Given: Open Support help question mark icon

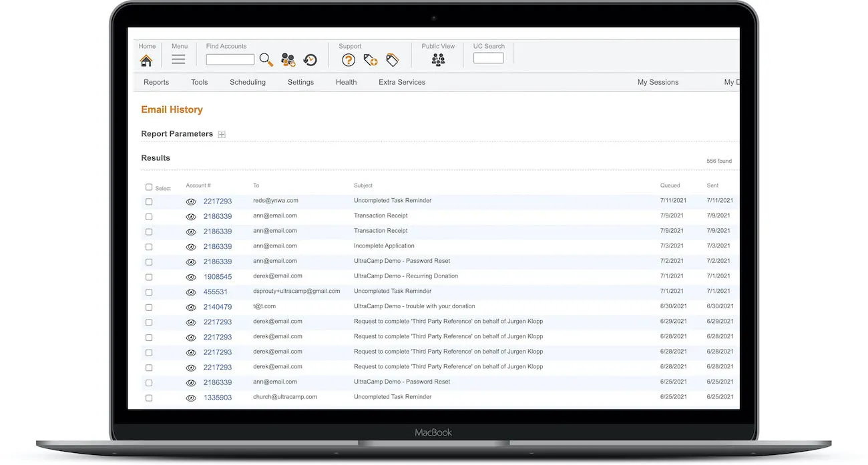Looking at the screenshot, I should tap(349, 60).
